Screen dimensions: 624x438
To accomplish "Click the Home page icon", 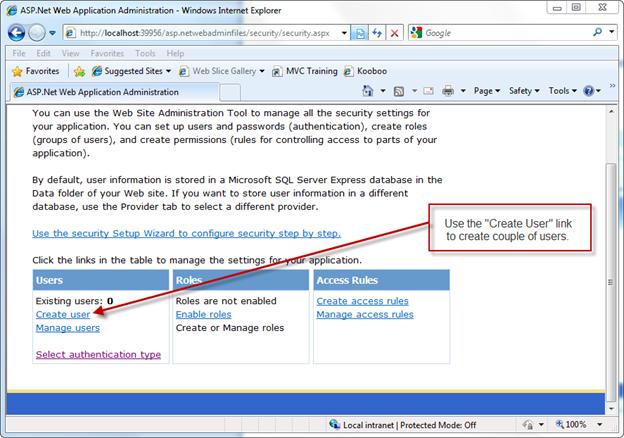I will point(367,91).
